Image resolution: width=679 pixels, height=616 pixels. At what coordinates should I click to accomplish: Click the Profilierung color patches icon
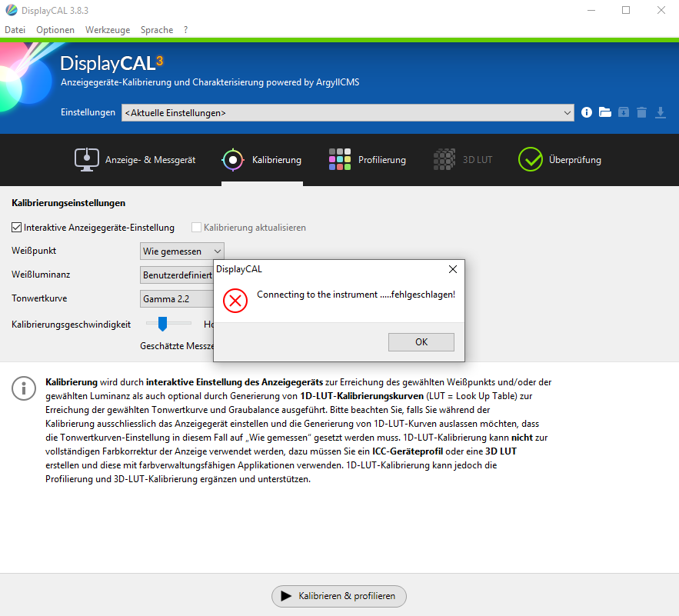tap(340, 159)
